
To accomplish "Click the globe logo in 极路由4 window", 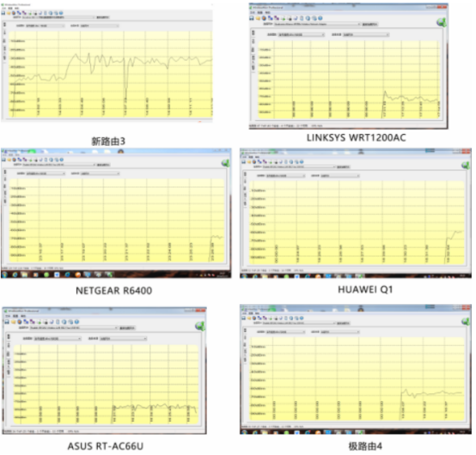I will click(467, 321).
